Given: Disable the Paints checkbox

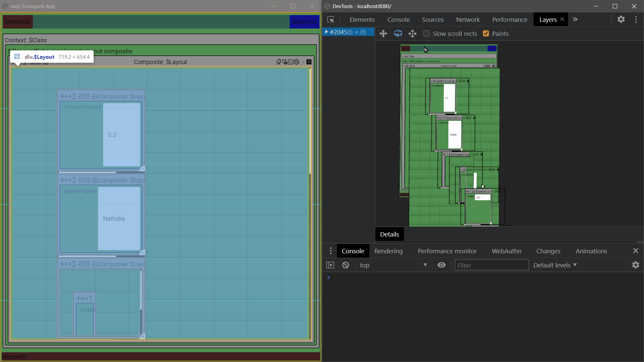Looking at the screenshot, I should point(486,34).
